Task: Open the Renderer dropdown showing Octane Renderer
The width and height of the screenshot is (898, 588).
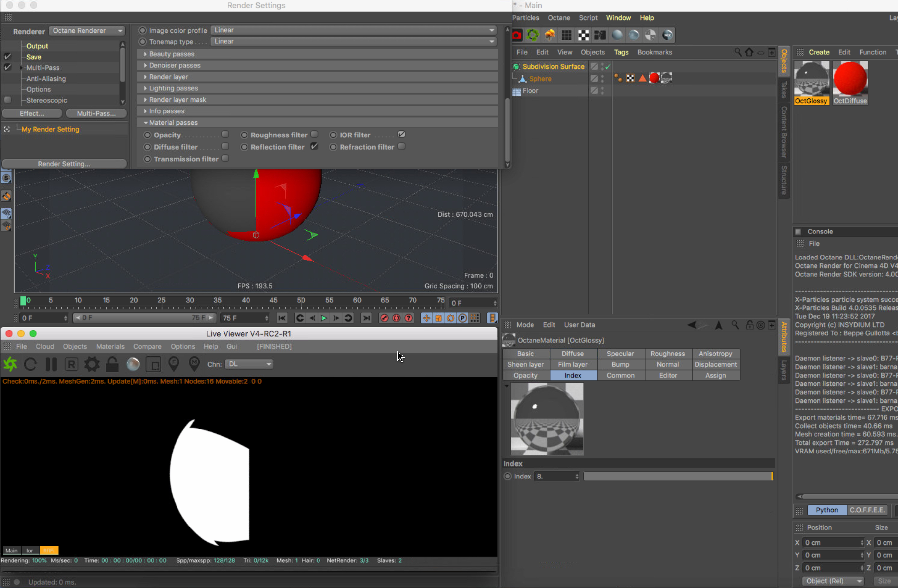Action: tap(87, 31)
